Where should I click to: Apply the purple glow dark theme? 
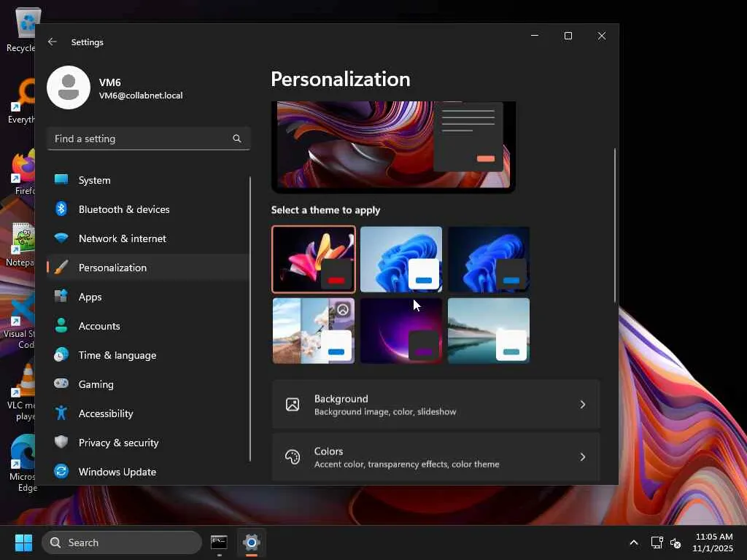400,330
